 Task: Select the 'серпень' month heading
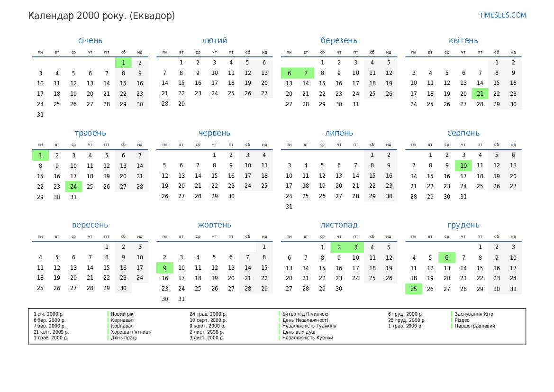463,133
